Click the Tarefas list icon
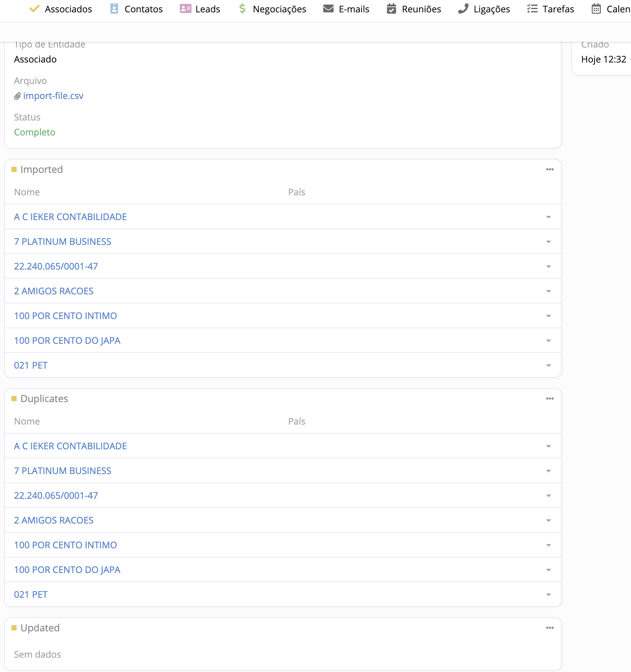631x672 pixels. (x=532, y=9)
